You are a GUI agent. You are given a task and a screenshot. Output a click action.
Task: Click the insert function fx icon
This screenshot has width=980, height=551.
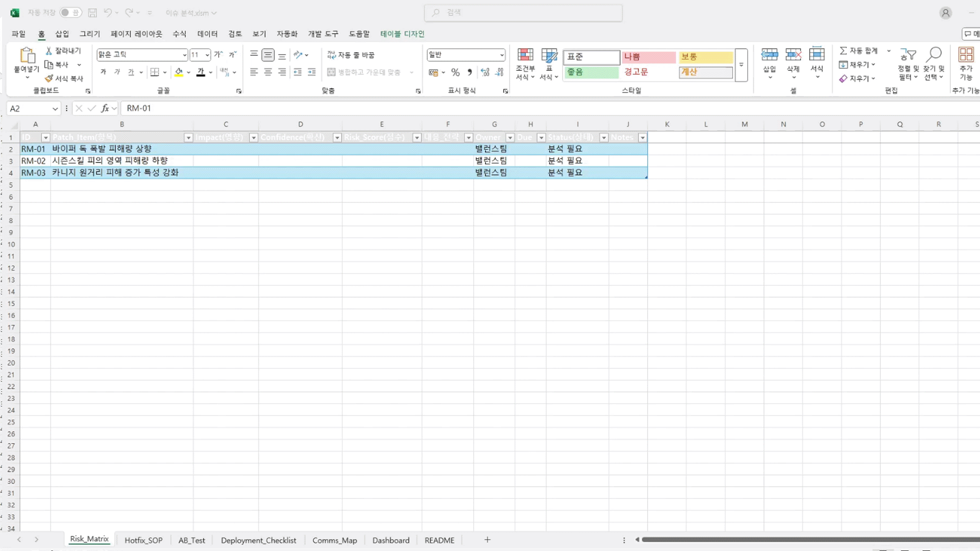105,108
